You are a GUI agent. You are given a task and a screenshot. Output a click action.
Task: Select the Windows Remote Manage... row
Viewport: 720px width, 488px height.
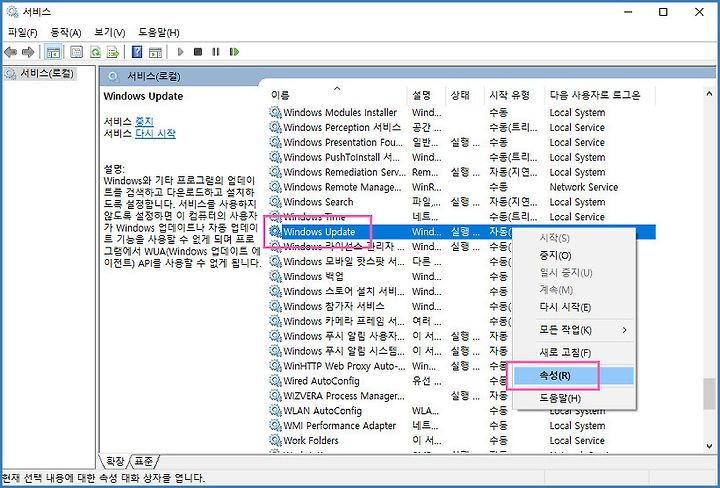pos(461,187)
